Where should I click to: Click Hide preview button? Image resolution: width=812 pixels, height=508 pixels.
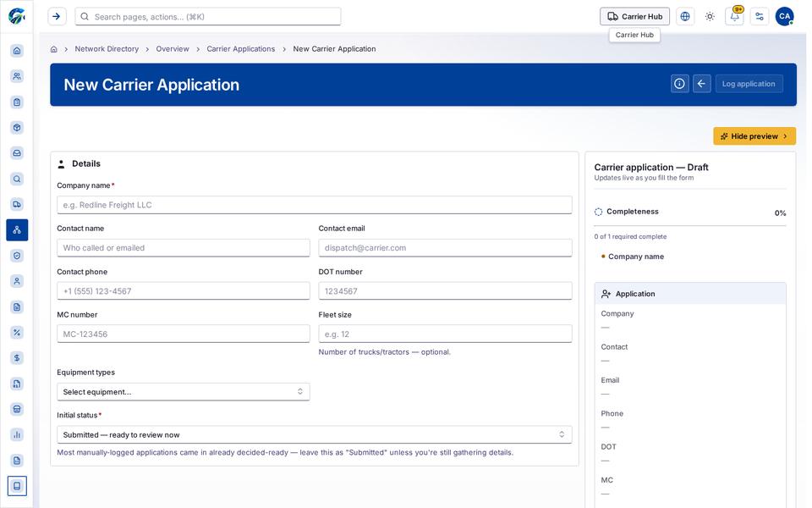(x=754, y=136)
